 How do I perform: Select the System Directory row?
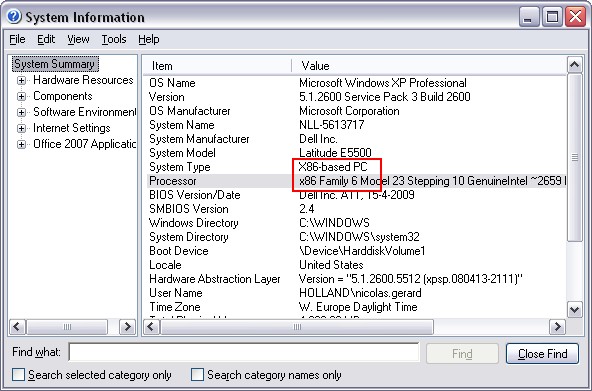click(355, 237)
